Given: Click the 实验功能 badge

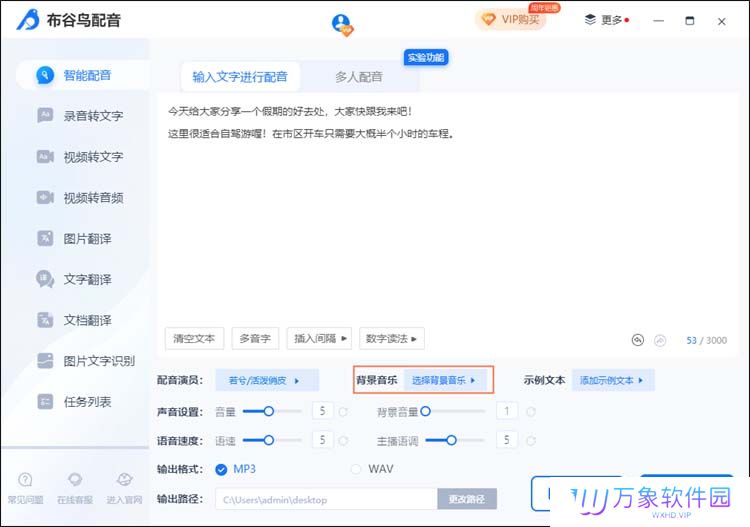Looking at the screenshot, I should coord(426,58).
